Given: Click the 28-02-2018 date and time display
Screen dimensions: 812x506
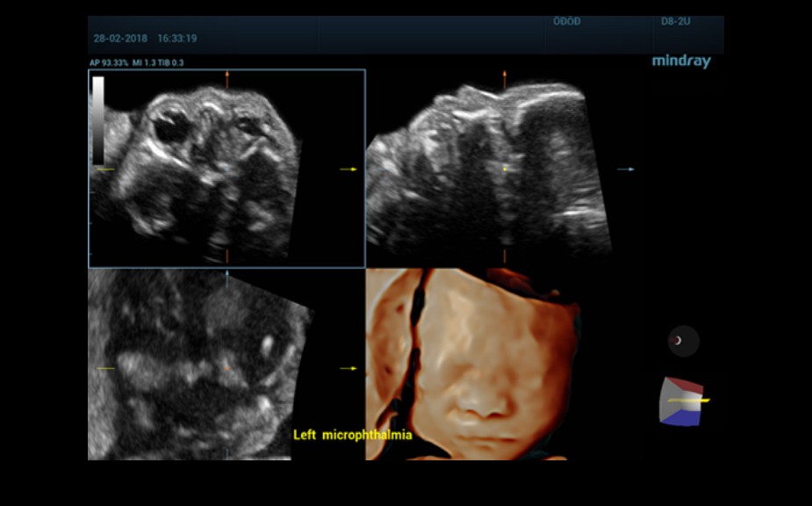Looking at the screenshot, I should click(145, 39).
